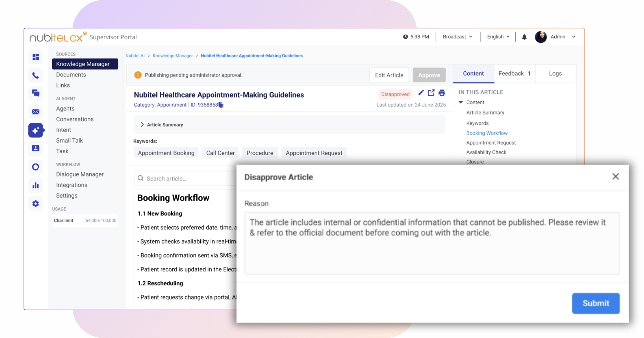Click the phone icon in left sidebar
Viewport: 644px width, 338px height.
pos(36,75)
